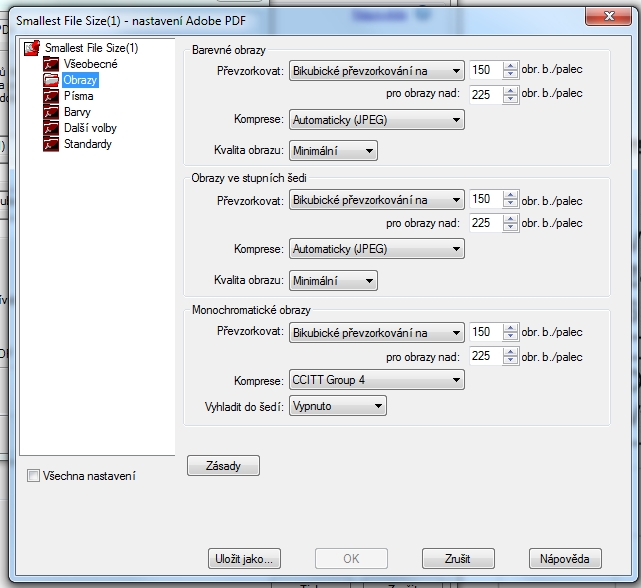Click the Uložit jako... button
Viewport: 641px width, 588px height.
tap(244, 558)
